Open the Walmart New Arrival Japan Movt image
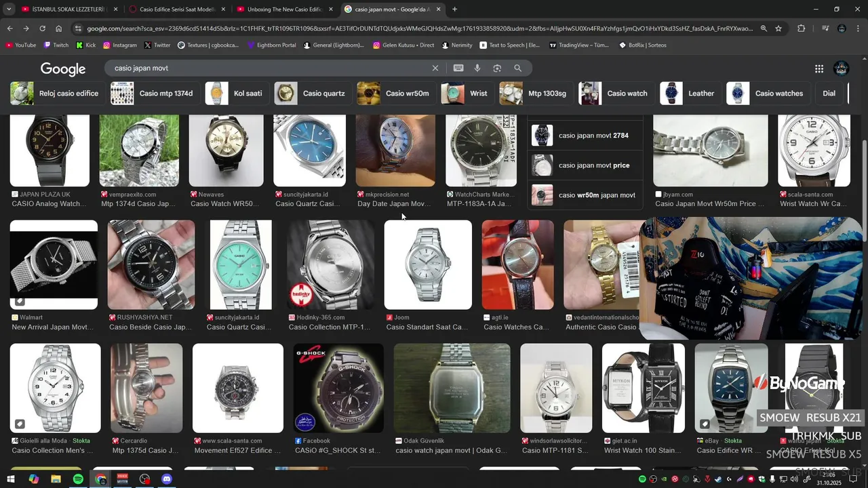The width and height of the screenshot is (868, 488). click(54, 264)
